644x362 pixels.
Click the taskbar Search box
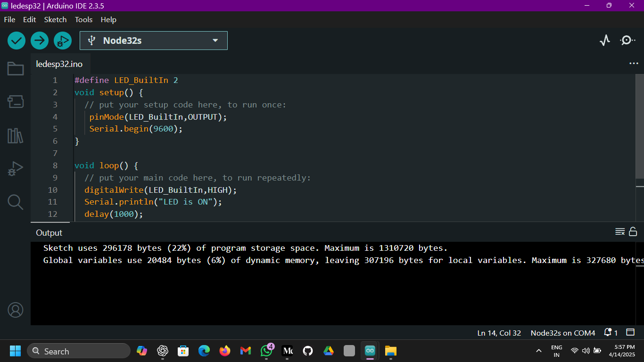[79, 351]
